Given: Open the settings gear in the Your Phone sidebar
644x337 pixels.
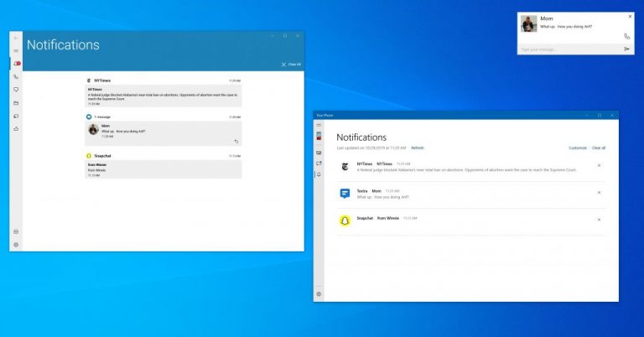Looking at the screenshot, I should pyautogui.click(x=319, y=294).
